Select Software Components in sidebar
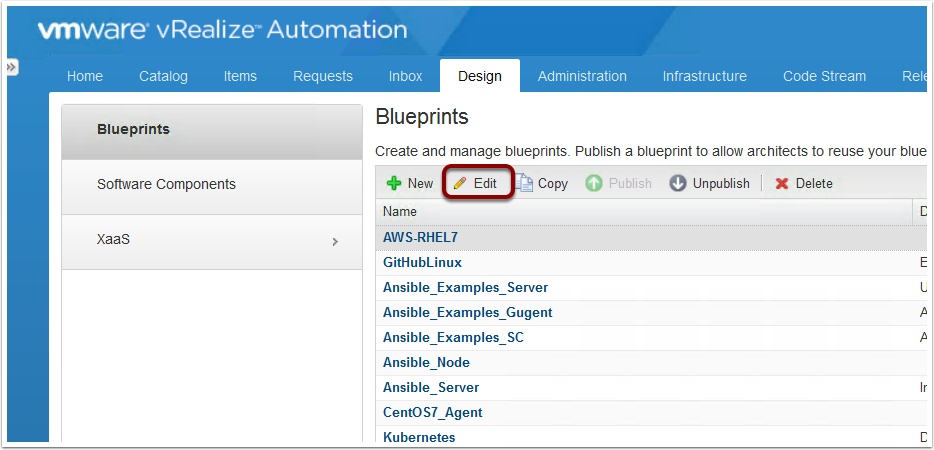 click(x=166, y=185)
